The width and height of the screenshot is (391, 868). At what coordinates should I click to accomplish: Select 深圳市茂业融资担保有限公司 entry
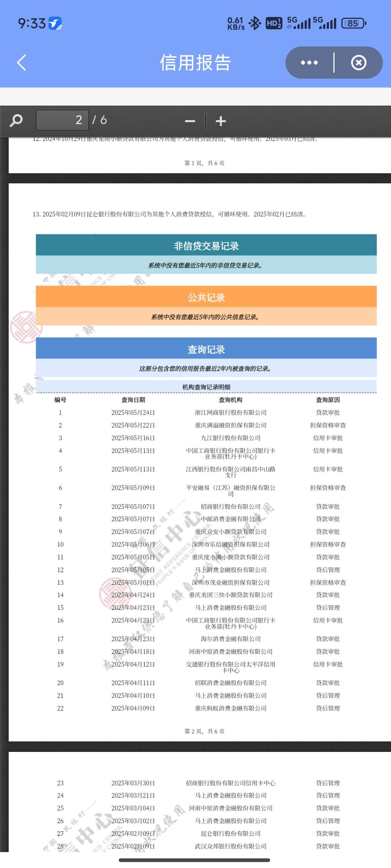(x=231, y=583)
